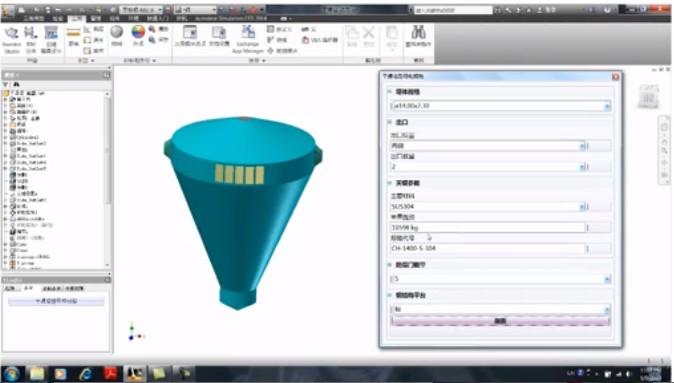Open the Windows Start menu
The image size is (674, 383).
12,374
